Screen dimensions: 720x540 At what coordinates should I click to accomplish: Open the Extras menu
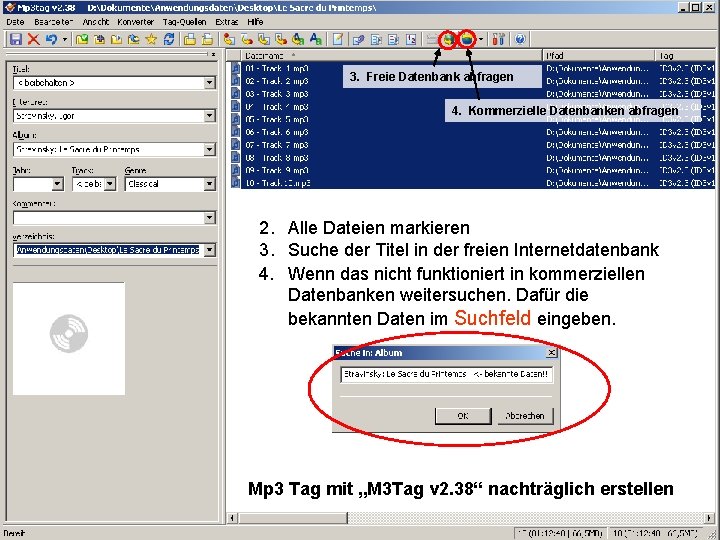pyautogui.click(x=226, y=22)
